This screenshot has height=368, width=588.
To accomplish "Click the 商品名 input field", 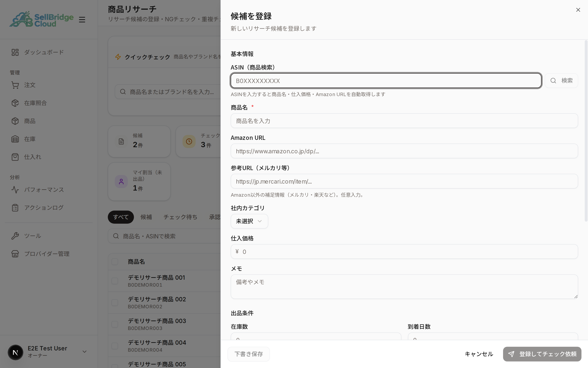I will point(404,121).
